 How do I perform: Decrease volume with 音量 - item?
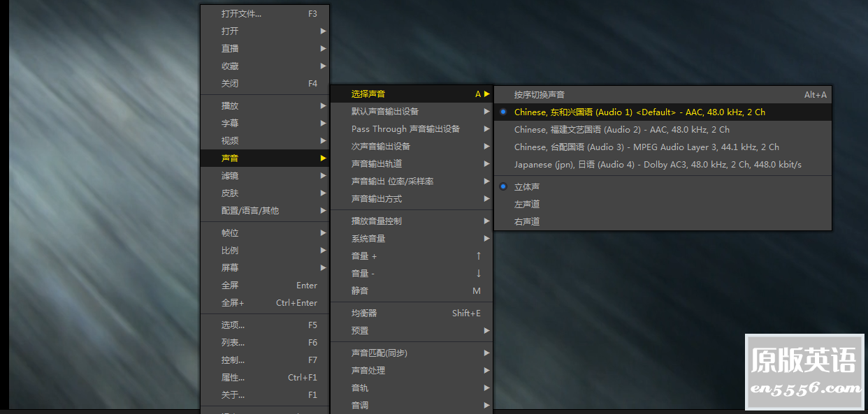363,274
